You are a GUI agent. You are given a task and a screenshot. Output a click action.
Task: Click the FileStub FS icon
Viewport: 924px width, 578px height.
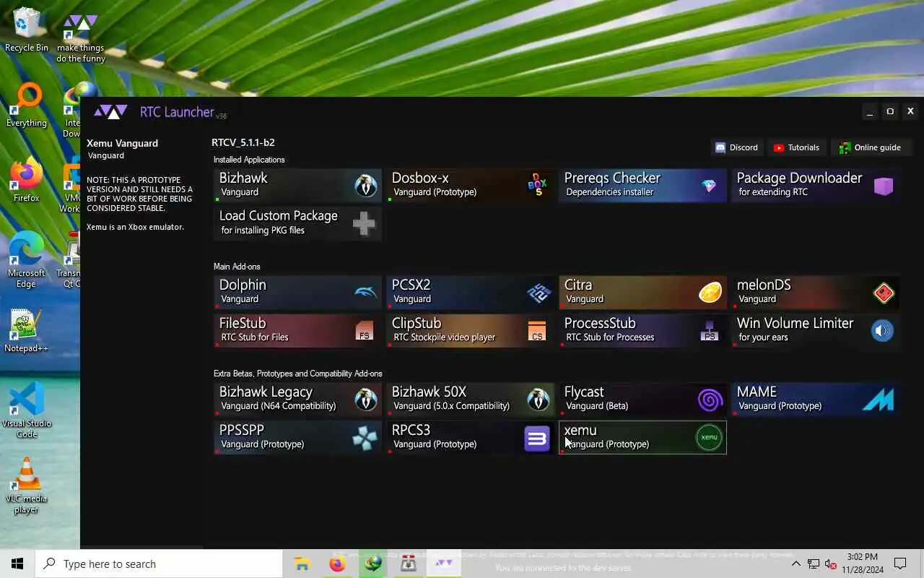pos(365,331)
